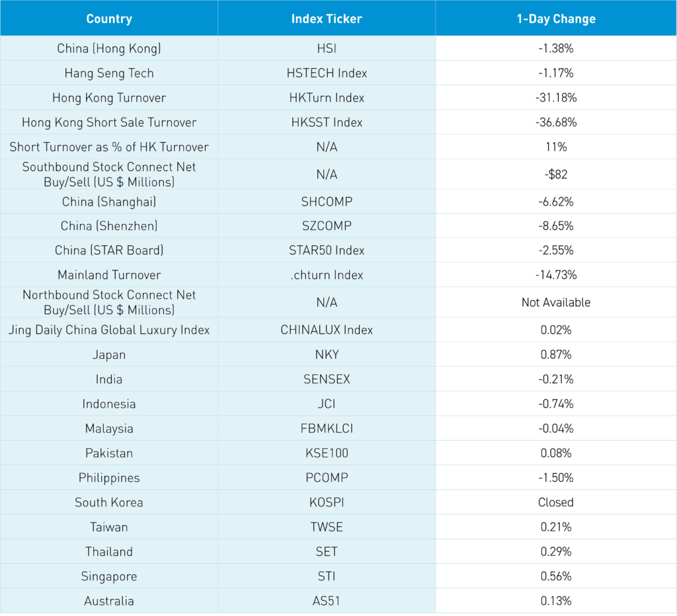Select the Hong Kong Turnover row label
677x616 pixels.
[109, 98]
